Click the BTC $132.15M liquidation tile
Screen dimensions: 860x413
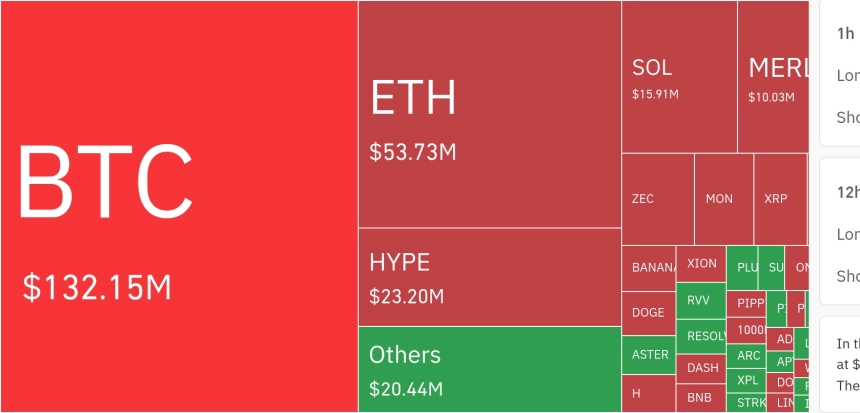[x=178, y=206]
